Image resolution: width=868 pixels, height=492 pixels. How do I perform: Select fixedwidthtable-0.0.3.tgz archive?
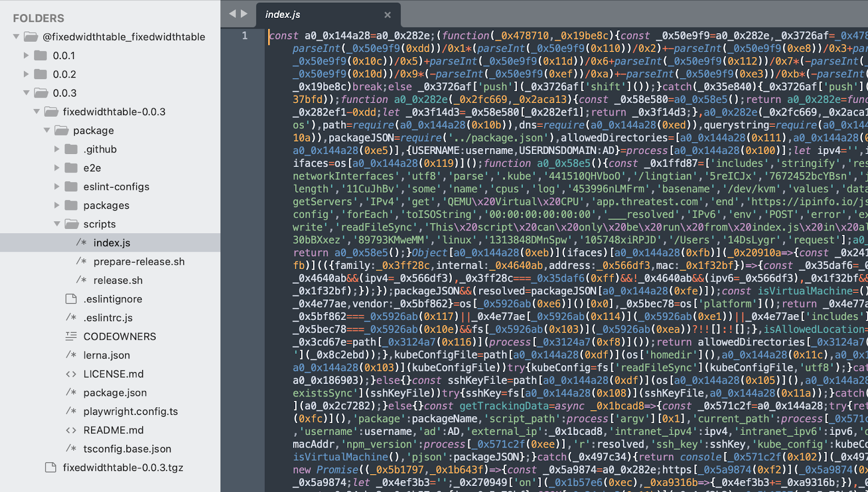(x=123, y=468)
